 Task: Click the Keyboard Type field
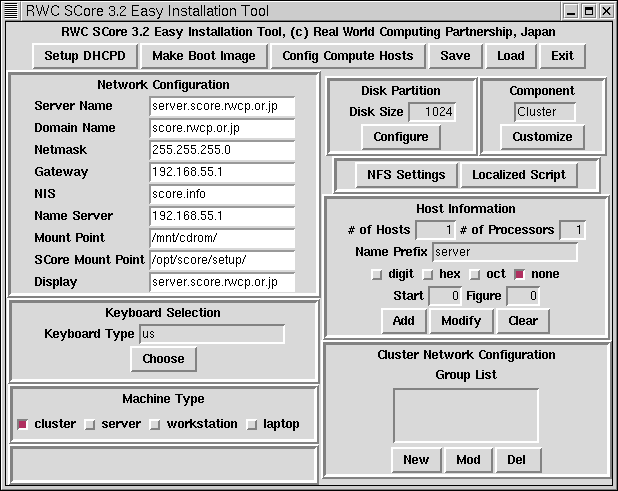pyautogui.click(x=212, y=334)
